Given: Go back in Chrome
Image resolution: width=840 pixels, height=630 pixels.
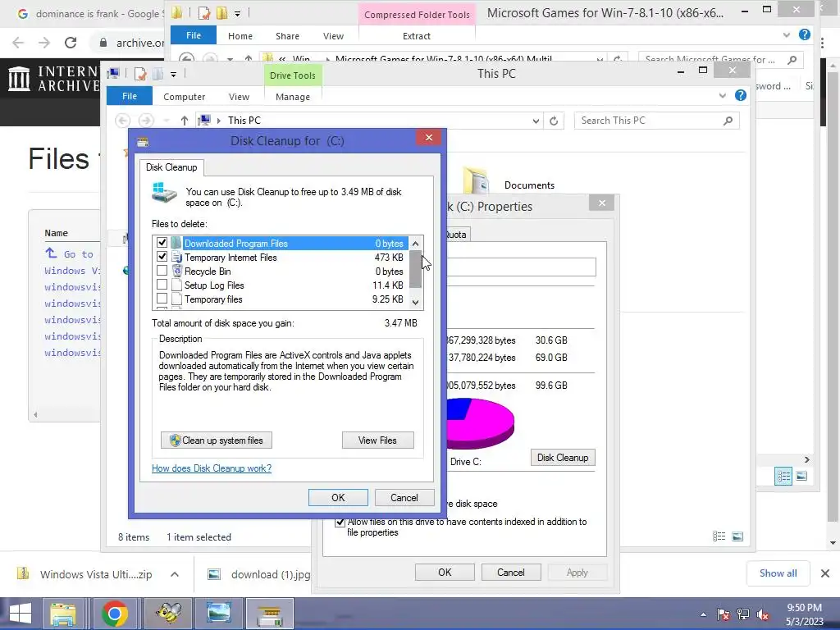Looking at the screenshot, I should [18, 43].
